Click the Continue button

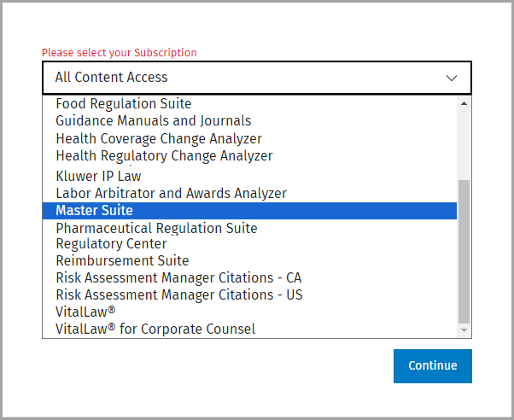click(x=433, y=366)
